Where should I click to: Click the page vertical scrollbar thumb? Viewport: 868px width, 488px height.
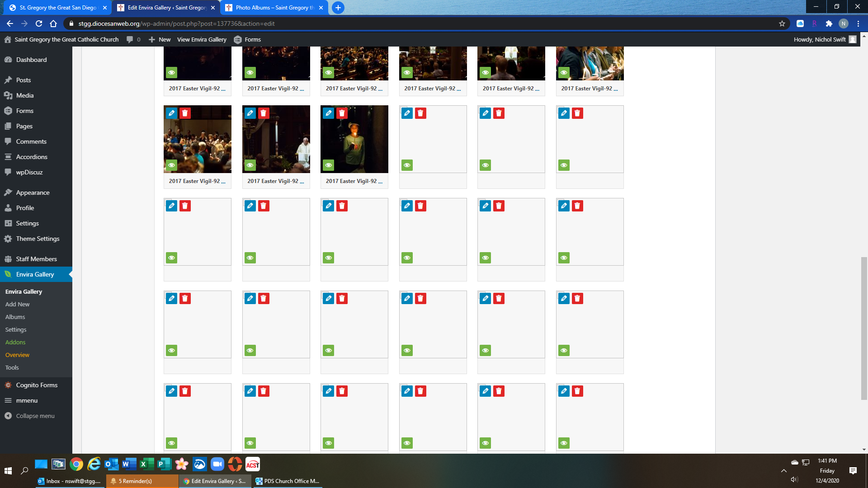coord(864,328)
